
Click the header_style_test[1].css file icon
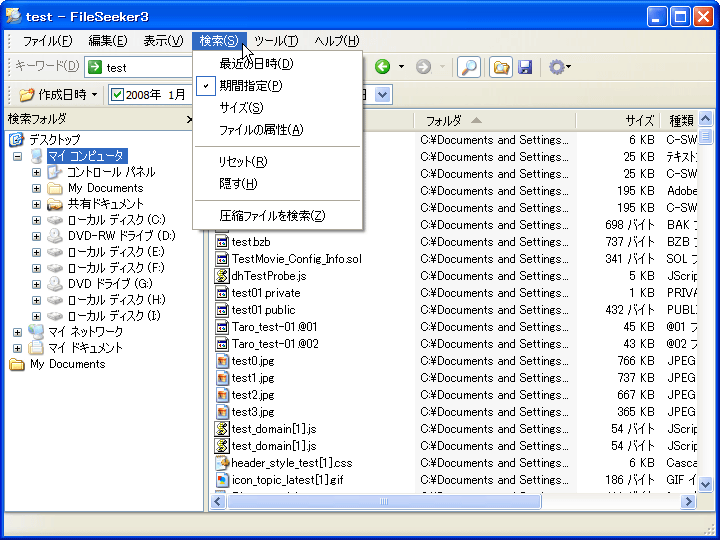coord(222,463)
